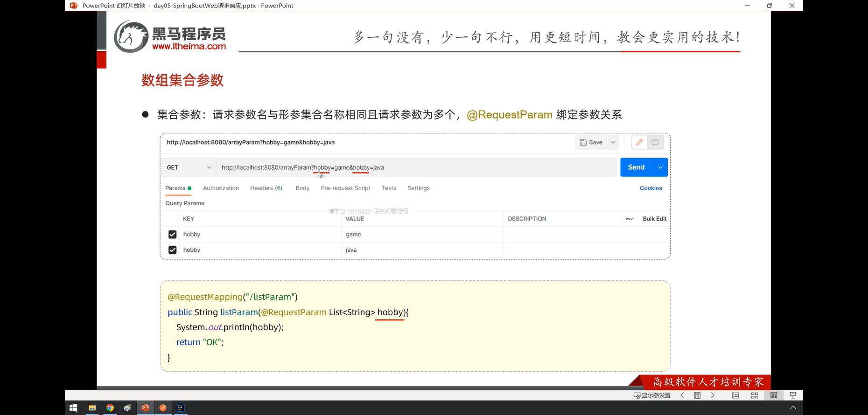This screenshot has height=415, width=868.
Task: Click the value cell 'java'
Action: 351,250
